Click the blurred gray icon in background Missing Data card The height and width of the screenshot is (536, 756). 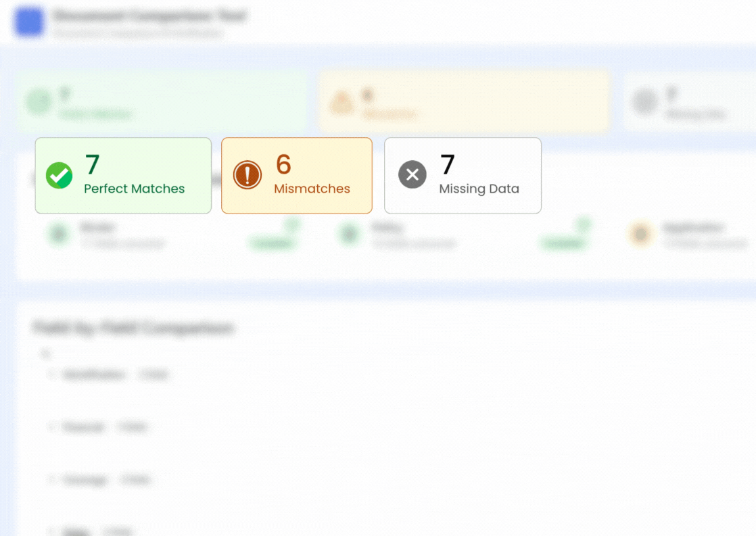tap(644, 103)
